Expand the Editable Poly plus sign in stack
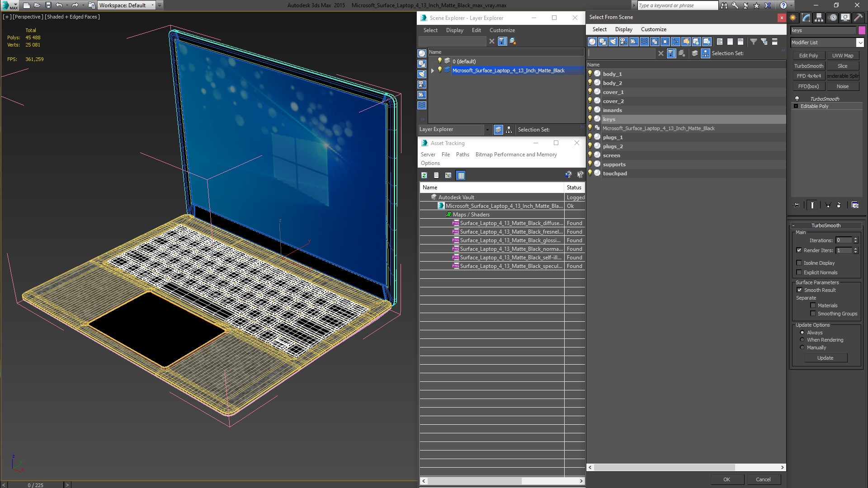The image size is (868, 488). [x=796, y=106]
